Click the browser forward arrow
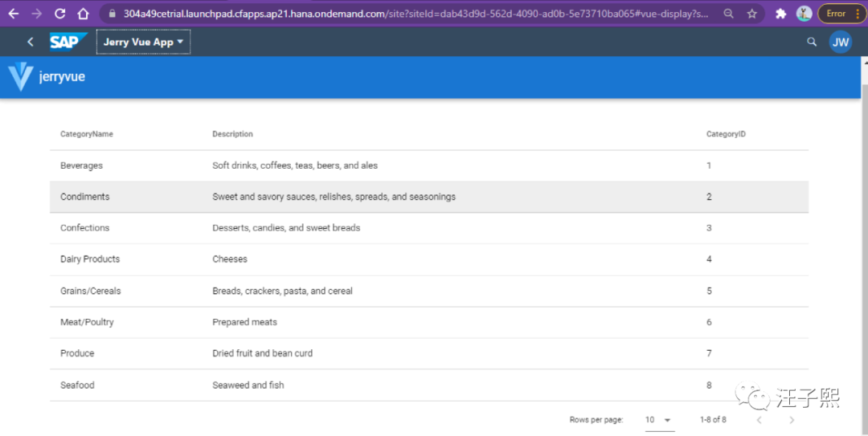 pos(36,14)
